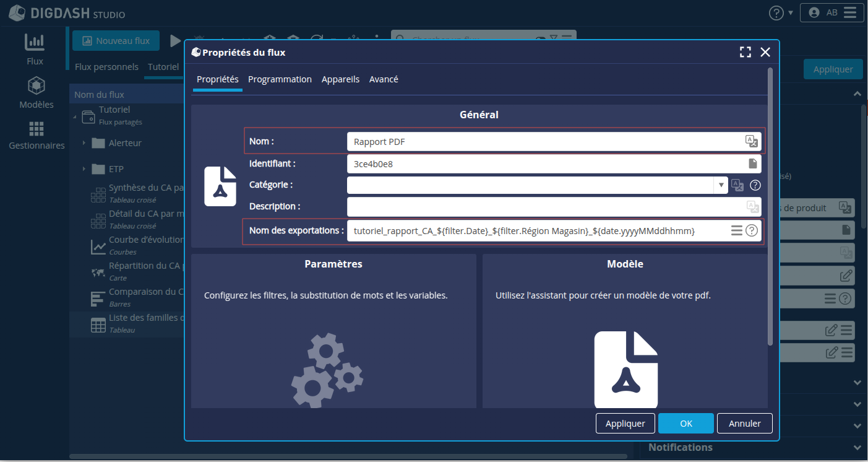868x462 pixels.
Task: Open menu icon in Nom des exportations
Action: click(736, 230)
